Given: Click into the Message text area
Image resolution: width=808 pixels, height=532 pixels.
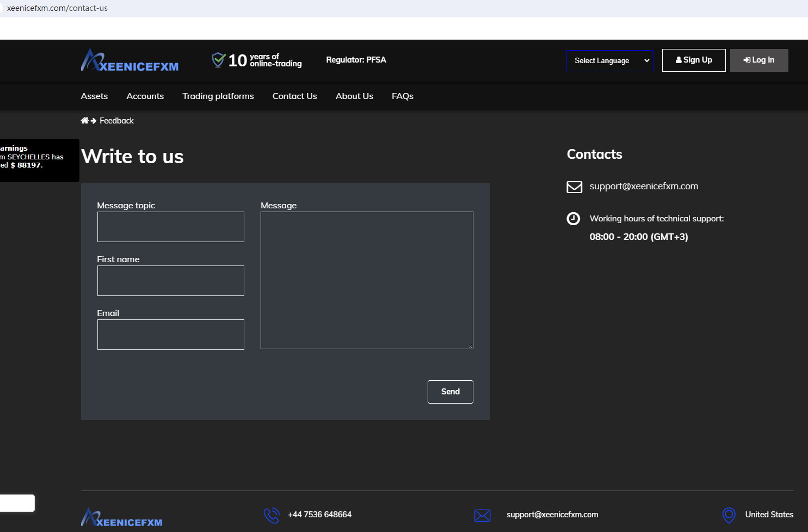Looking at the screenshot, I should (x=367, y=280).
